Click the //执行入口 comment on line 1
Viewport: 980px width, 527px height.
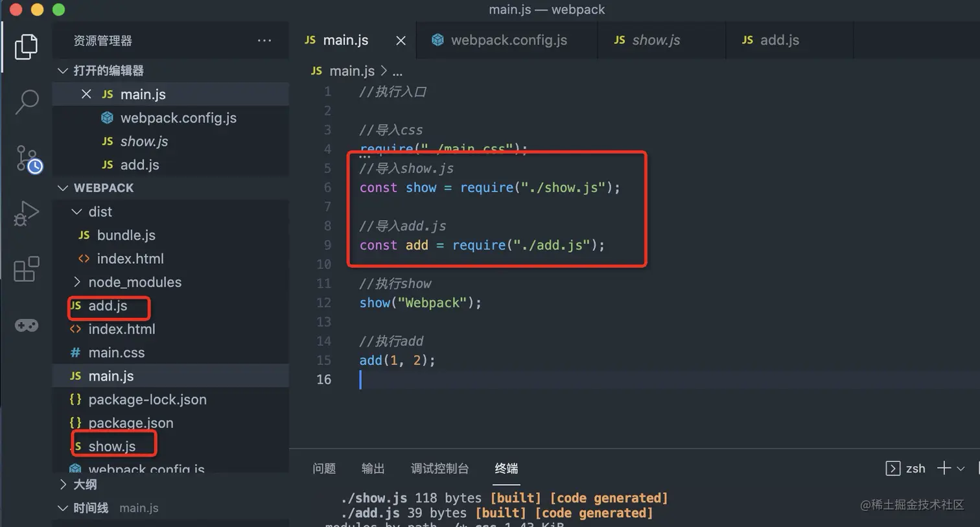[393, 91]
